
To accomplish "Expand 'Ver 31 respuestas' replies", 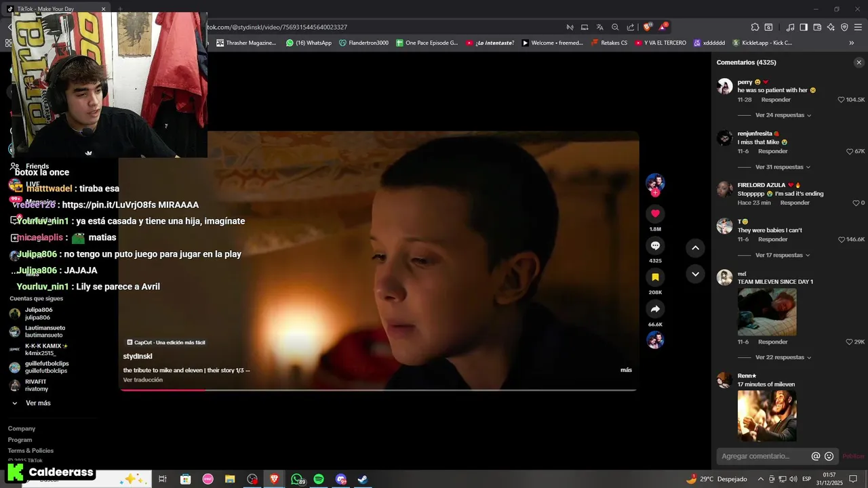I will (783, 167).
